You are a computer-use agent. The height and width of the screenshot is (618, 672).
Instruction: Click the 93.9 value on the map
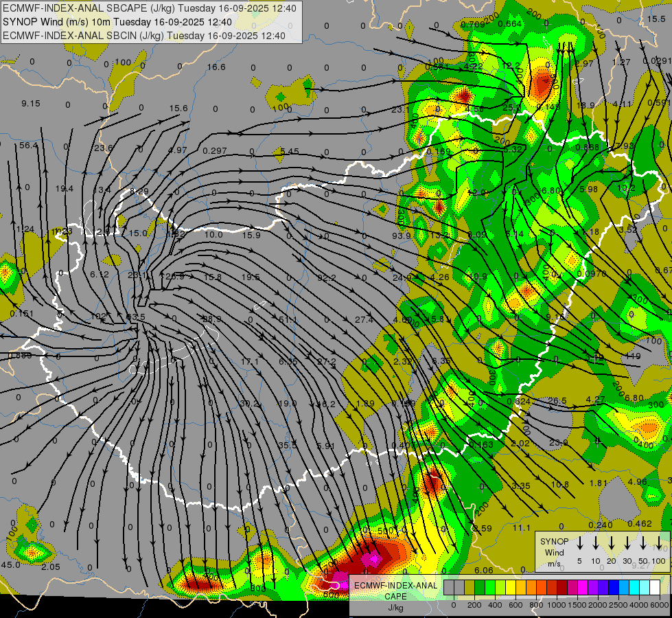click(x=401, y=236)
